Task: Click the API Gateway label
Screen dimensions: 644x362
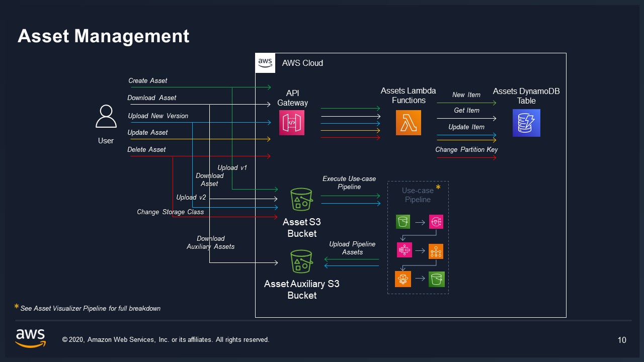Action: pyautogui.click(x=292, y=98)
